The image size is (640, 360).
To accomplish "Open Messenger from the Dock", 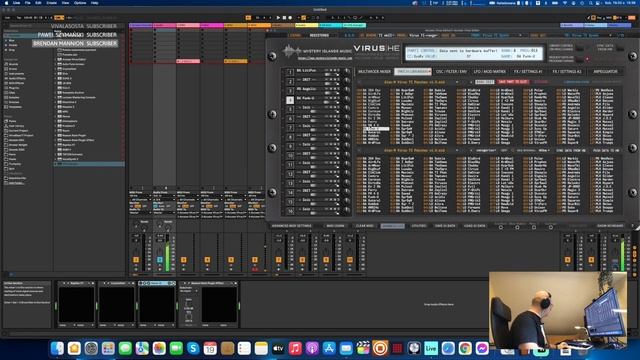I will pyautogui.click(x=482, y=348).
